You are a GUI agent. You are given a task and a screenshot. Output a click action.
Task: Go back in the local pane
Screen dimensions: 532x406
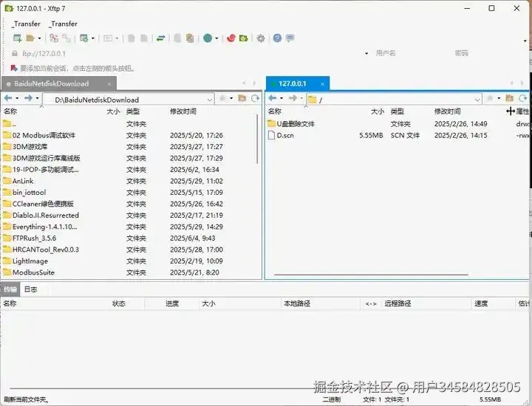pyautogui.click(x=8, y=98)
